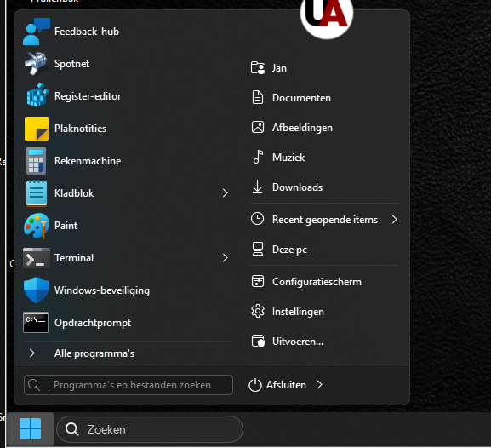Image resolution: width=491 pixels, height=448 pixels.
Task: Click the Muziek note icon
Action: [258, 157]
